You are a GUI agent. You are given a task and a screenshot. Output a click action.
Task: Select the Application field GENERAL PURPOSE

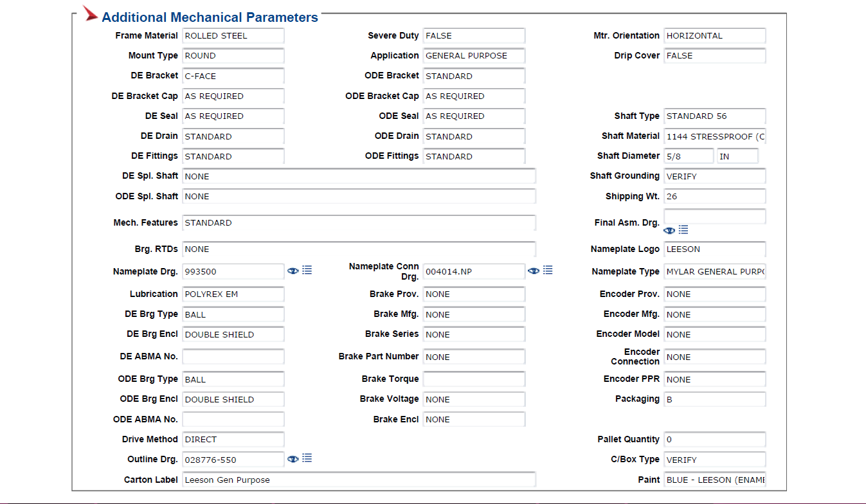click(474, 56)
